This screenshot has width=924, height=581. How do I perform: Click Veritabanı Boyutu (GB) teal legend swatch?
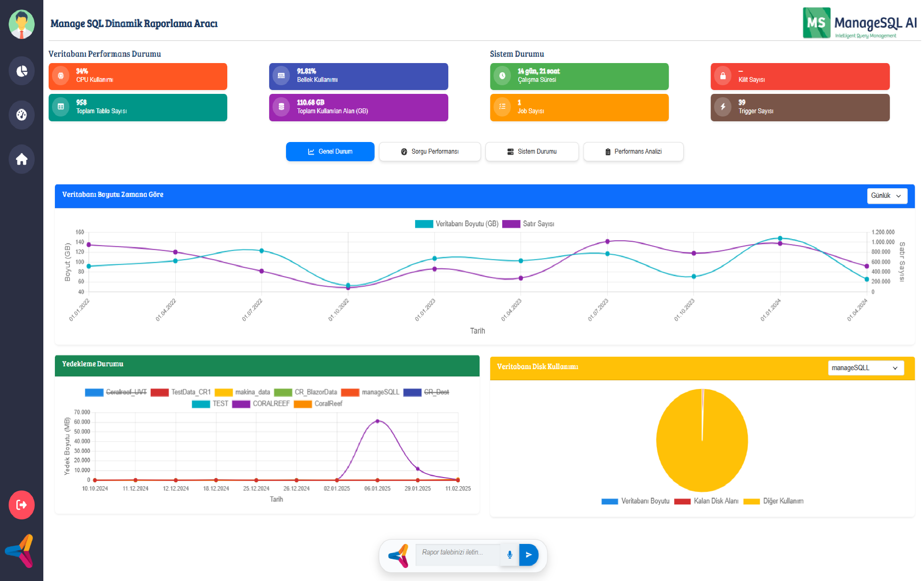point(424,224)
